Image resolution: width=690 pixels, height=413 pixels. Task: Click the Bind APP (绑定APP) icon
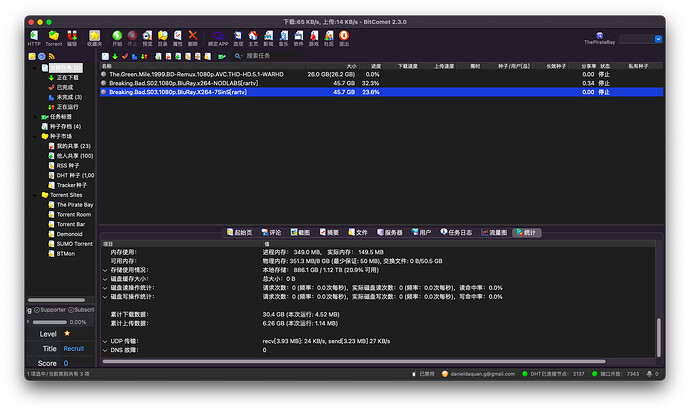tap(218, 36)
